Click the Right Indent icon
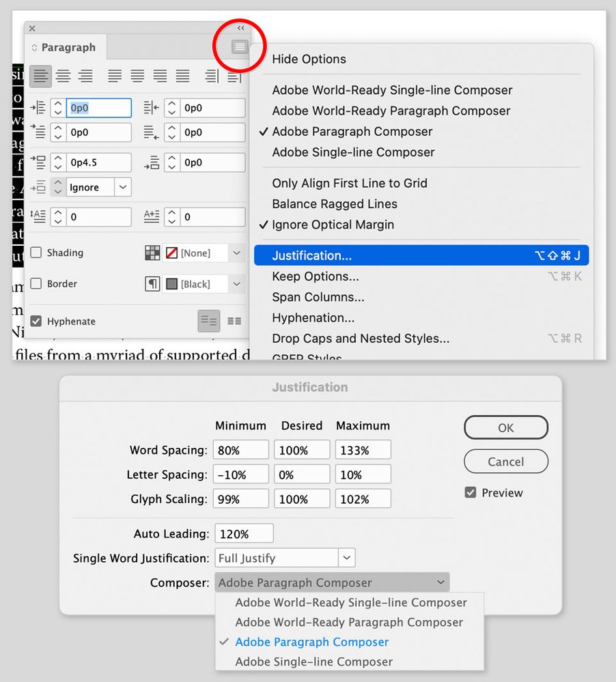The height and width of the screenshot is (682, 616). [x=152, y=107]
